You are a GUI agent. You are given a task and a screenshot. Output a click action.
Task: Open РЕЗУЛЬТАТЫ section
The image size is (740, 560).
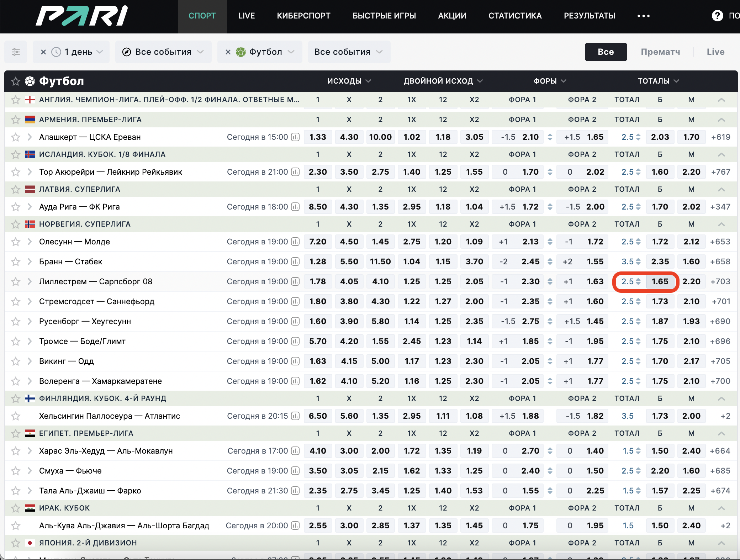[x=590, y=16]
